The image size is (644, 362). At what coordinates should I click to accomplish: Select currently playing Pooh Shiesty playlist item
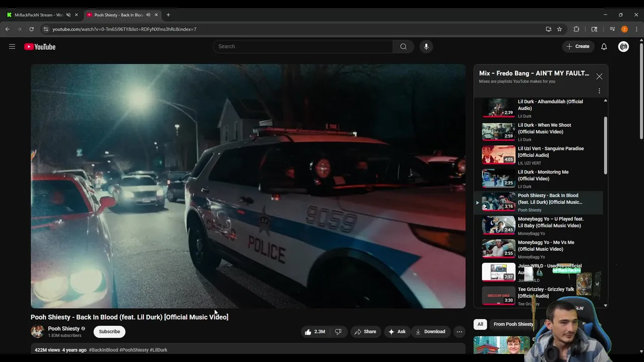tap(538, 202)
